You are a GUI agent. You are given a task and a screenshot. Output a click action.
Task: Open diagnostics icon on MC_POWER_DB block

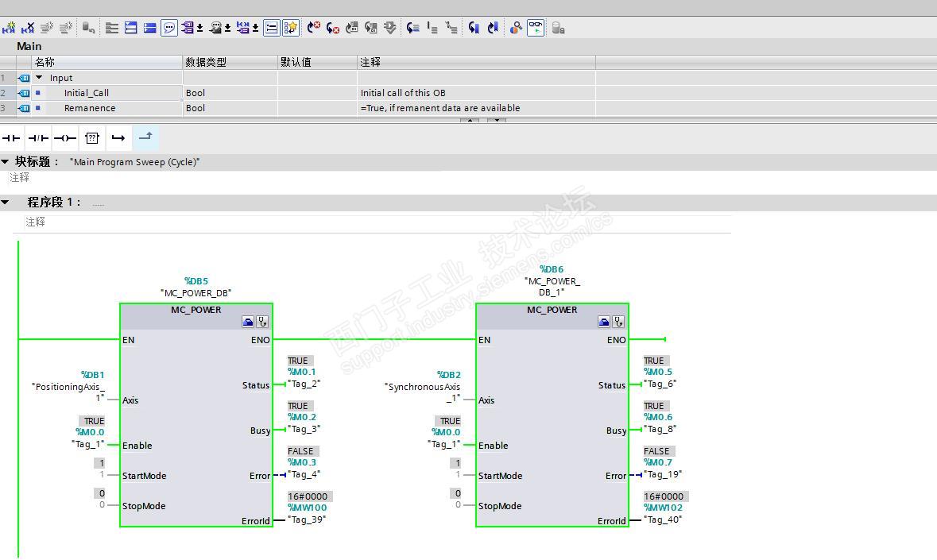[262, 322]
